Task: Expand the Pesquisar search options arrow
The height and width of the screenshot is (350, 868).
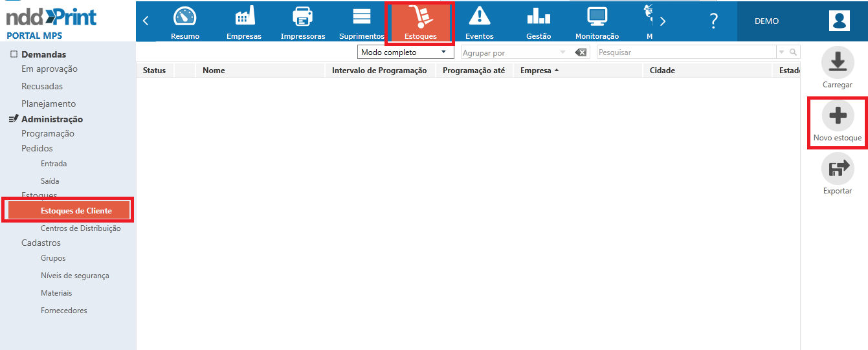Action: [782, 52]
